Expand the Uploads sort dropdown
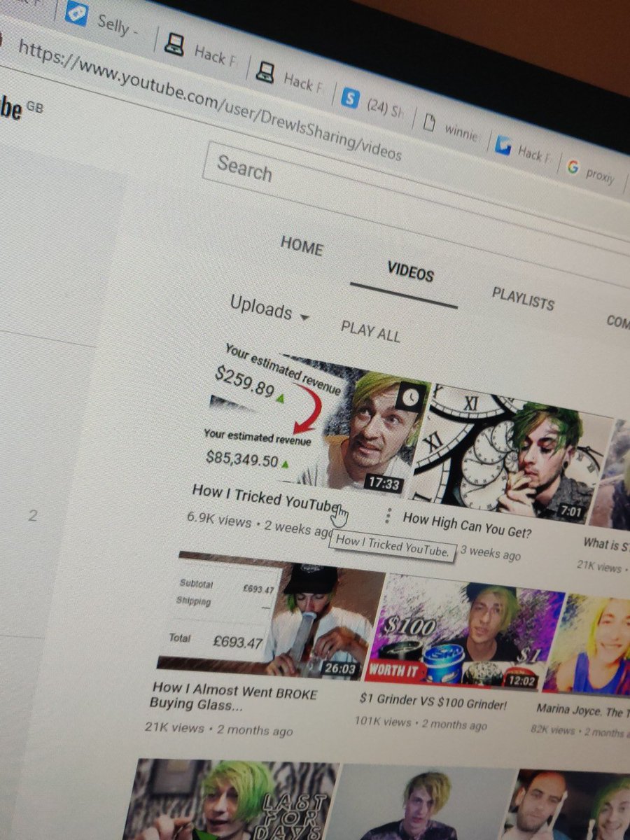The image size is (630, 840). click(x=269, y=308)
